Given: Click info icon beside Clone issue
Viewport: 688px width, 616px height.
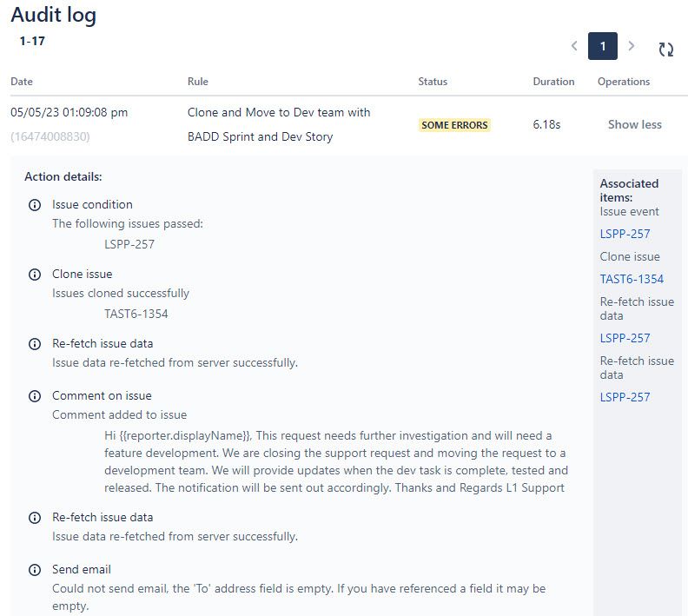Looking at the screenshot, I should [35, 275].
